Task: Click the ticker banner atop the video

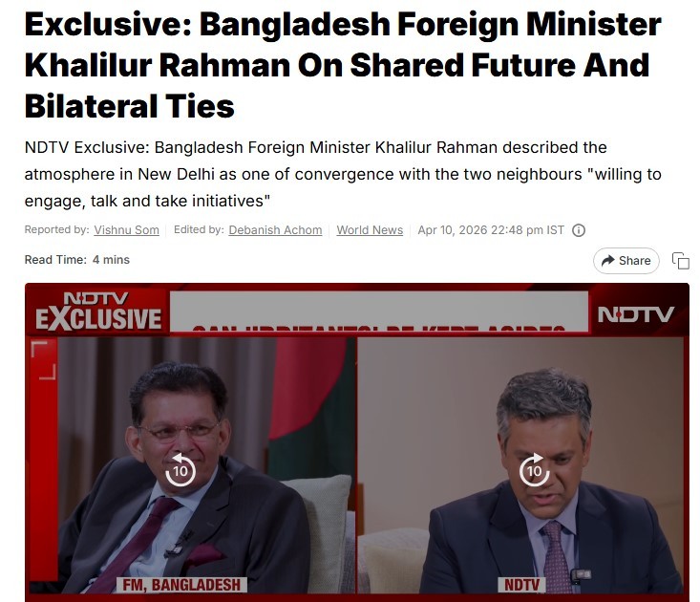Action: [x=379, y=312]
